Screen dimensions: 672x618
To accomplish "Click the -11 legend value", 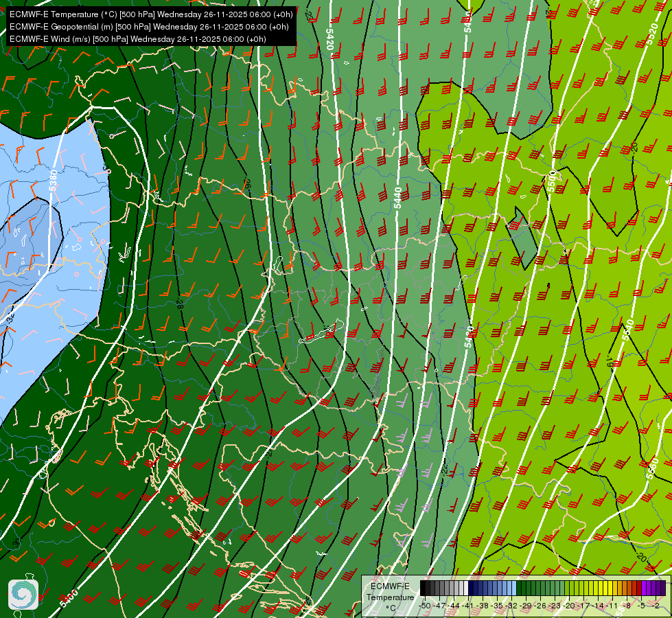I will [612, 606].
